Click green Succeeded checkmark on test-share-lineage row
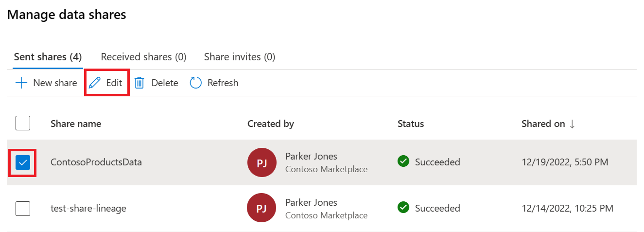The height and width of the screenshot is (232, 644). coord(403,208)
